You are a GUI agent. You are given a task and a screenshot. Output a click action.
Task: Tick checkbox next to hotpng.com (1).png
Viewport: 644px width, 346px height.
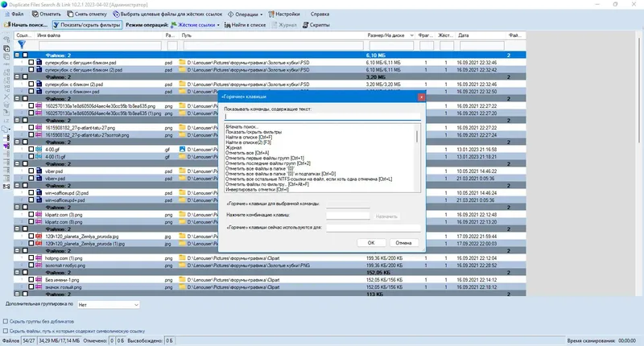click(x=31, y=258)
